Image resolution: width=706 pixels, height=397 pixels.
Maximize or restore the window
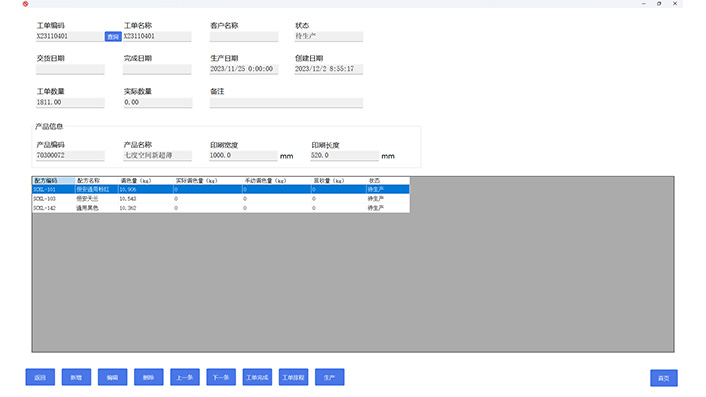(x=659, y=4)
